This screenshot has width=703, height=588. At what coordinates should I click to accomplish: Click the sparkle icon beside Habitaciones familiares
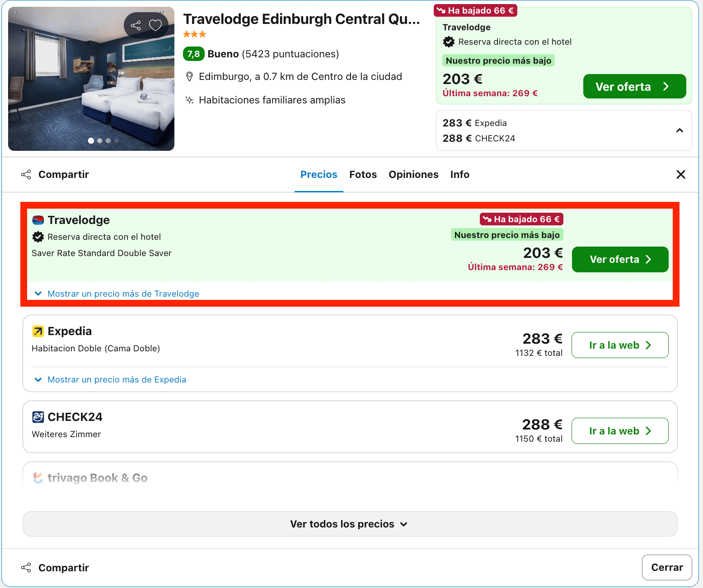(190, 100)
